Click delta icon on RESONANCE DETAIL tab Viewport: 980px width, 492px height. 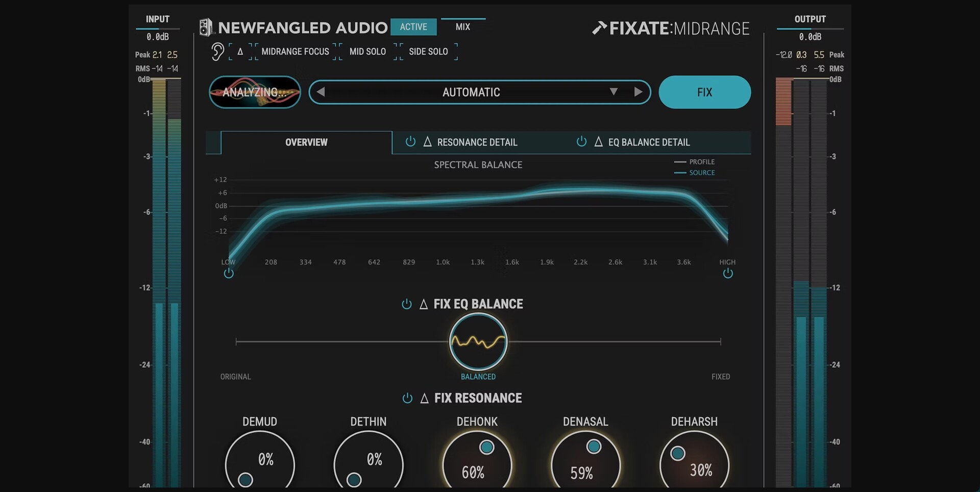click(x=427, y=142)
